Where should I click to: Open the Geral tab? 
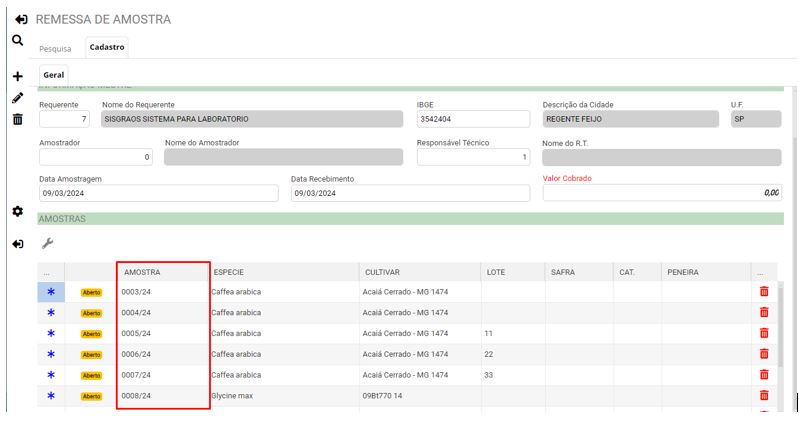(54, 75)
